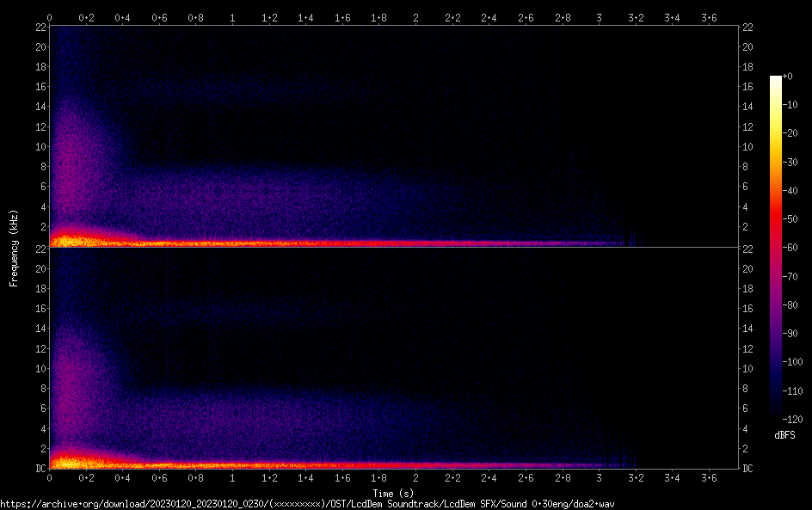
Task: Click the 1.6 tick on the top time axis
Action: pos(342,17)
